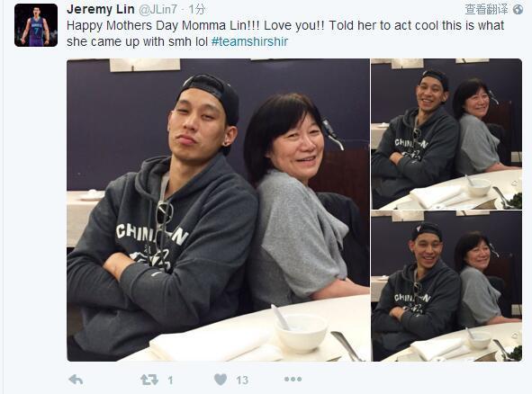Click the 1分 timestamp
Viewport: 532px width, 394px height.
(197, 10)
